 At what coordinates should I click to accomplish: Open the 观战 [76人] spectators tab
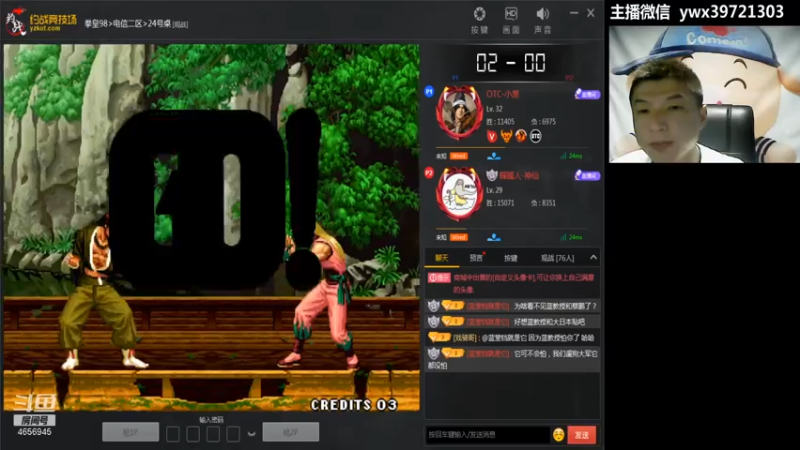coord(557,258)
